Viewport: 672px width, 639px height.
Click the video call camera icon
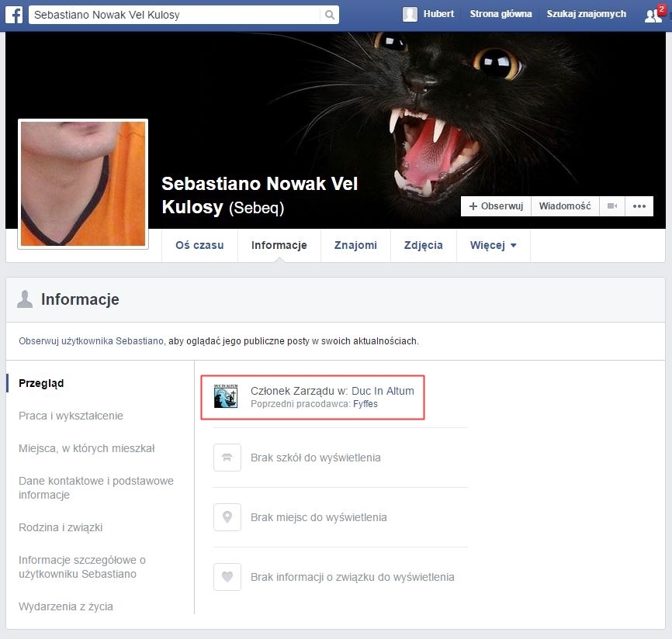612,206
